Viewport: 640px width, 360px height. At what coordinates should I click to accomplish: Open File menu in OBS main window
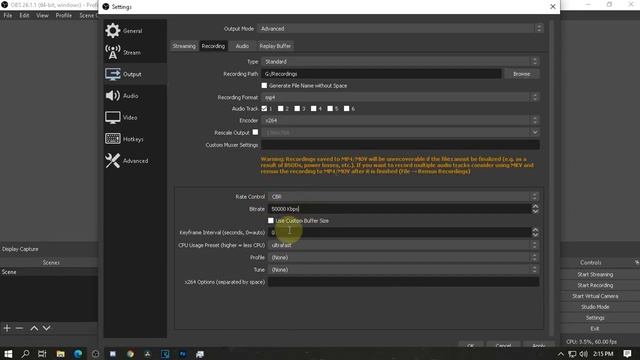coord(8,16)
